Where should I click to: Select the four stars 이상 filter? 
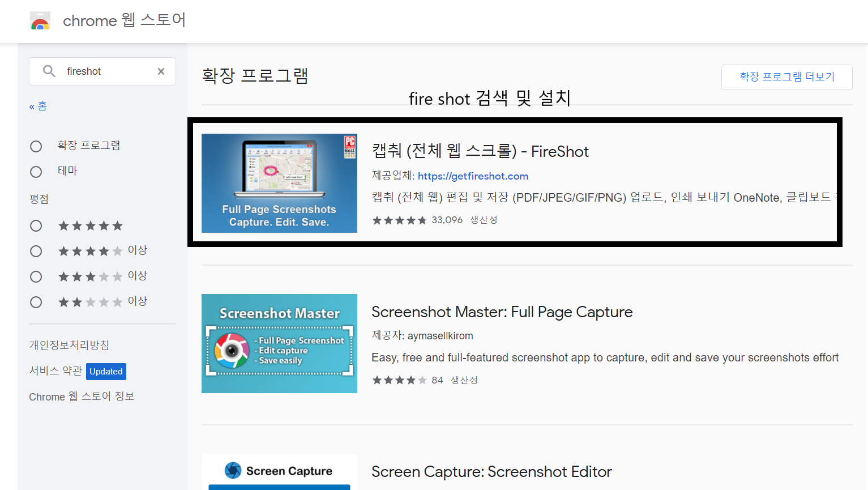pyautogui.click(x=36, y=251)
